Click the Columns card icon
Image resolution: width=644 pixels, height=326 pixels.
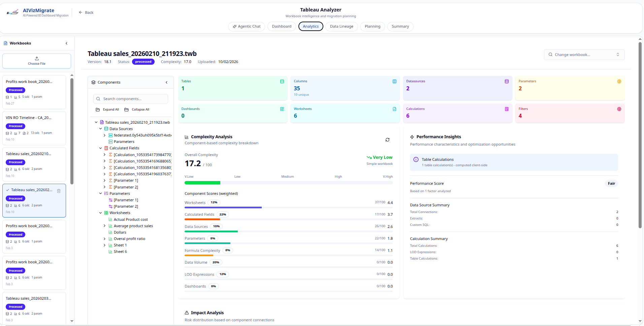pyautogui.click(x=394, y=82)
